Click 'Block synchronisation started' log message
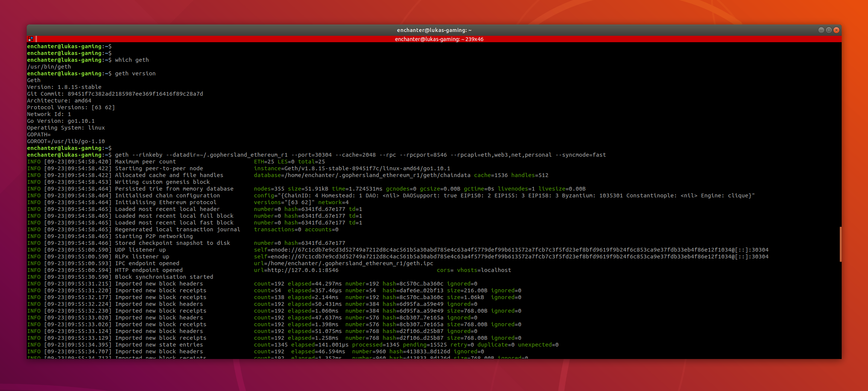The image size is (868, 391). point(164,277)
